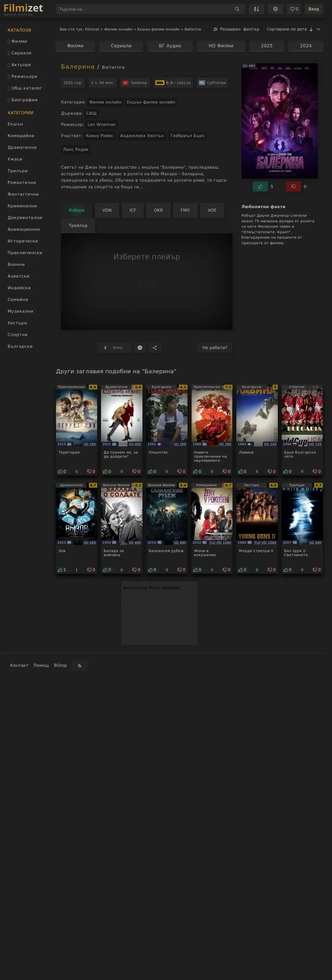The width and height of the screenshot is (332, 980).
Task: Click the Екшън филми онлайн category tag
Action: [x=151, y=102]
